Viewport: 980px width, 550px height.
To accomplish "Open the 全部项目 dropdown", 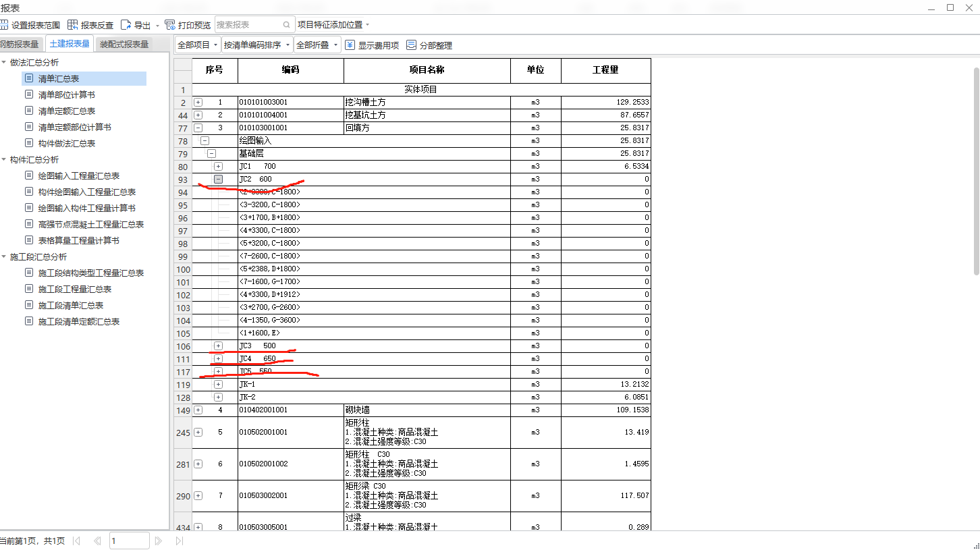I will tap(198, 45).
